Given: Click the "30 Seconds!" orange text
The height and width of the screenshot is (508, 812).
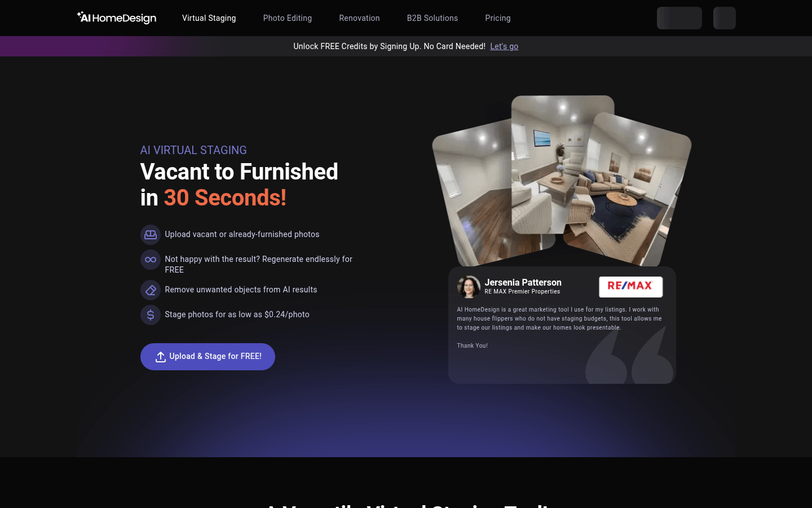Looking at the screenshot, I should (x=225, y=198).
